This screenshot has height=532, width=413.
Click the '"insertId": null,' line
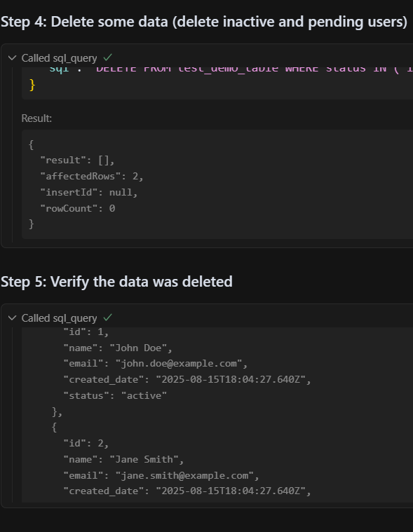point(88,192)
